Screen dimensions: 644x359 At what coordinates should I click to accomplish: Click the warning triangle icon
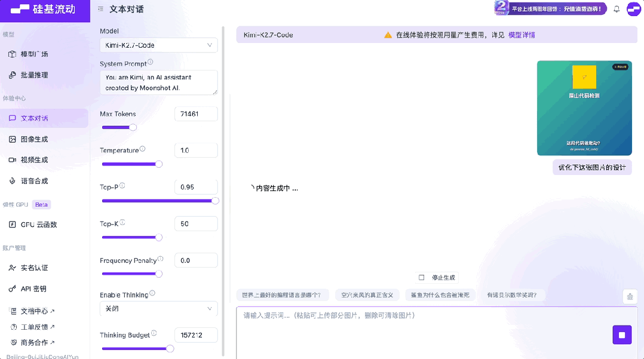coord(388,35)
